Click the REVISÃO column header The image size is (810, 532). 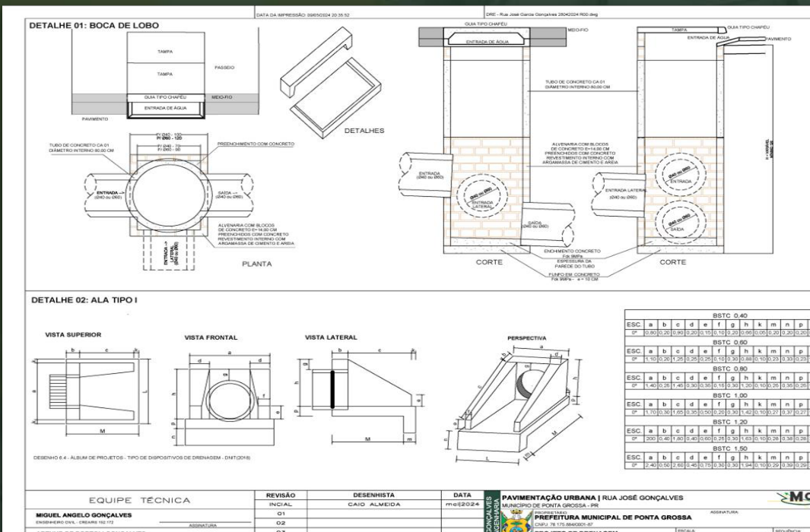point(281,496)
